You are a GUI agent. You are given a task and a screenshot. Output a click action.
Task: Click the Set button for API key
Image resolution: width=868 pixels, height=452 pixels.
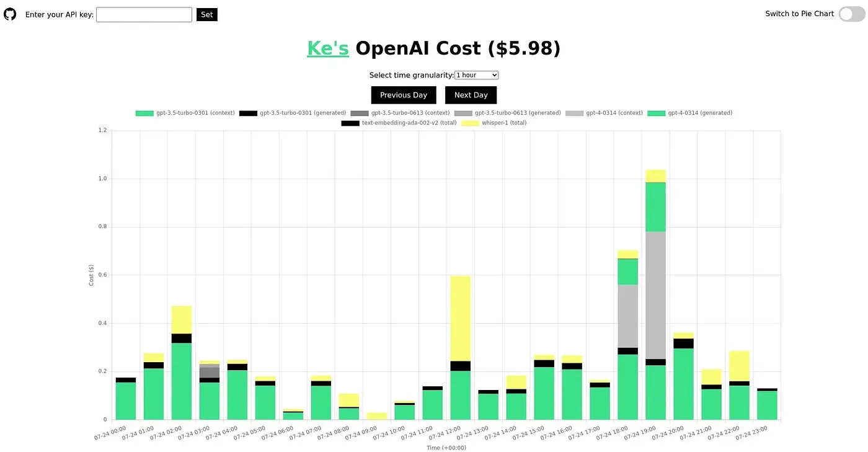pos(207,14)
